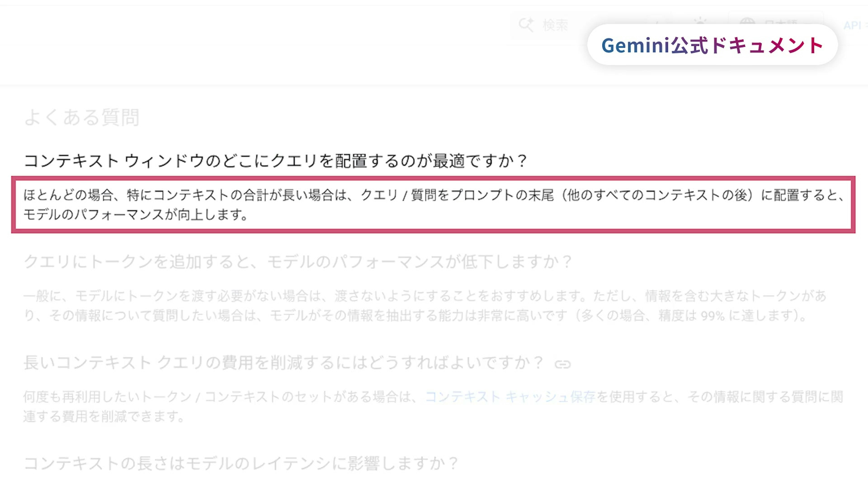The image size is (868, 488).
Task: Open the コンテキスト キャッシュ保存 link
Action: [510, 397]
